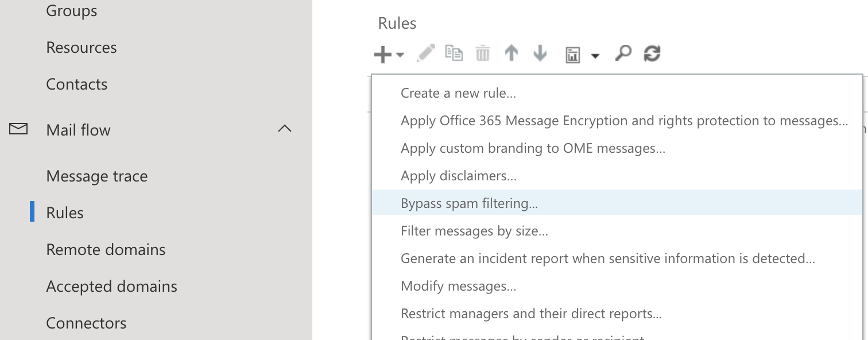Select Create a new rule option

coord(458,92)
